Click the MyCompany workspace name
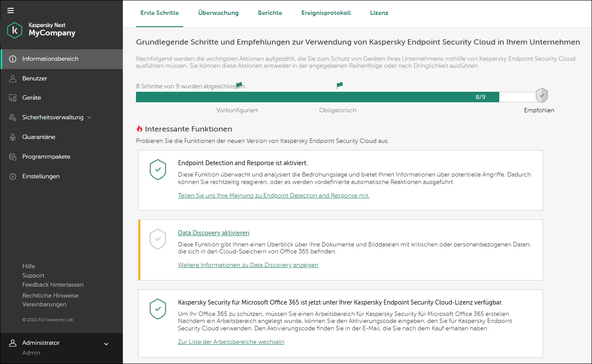Viewport: 592px width, 364px height. pyautogui.click(x=52, y=33)
